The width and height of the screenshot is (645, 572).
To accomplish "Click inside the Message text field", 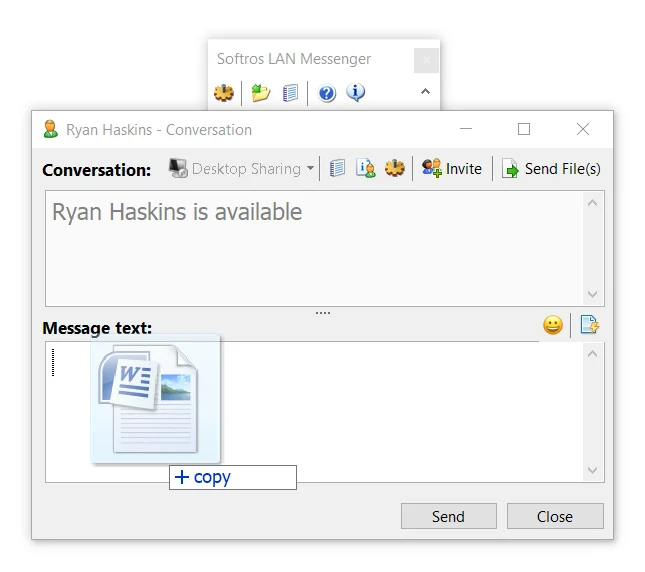I will tap(314, 412).
